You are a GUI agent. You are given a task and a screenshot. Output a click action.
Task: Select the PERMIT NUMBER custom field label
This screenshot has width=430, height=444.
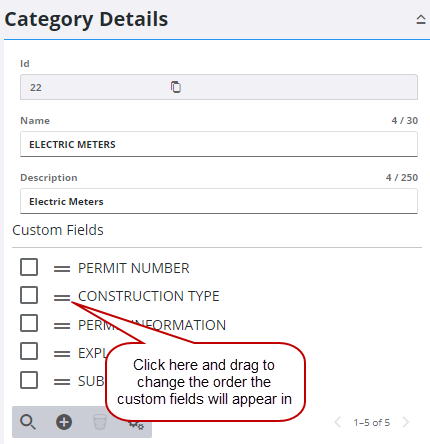[x=134, y=268]
